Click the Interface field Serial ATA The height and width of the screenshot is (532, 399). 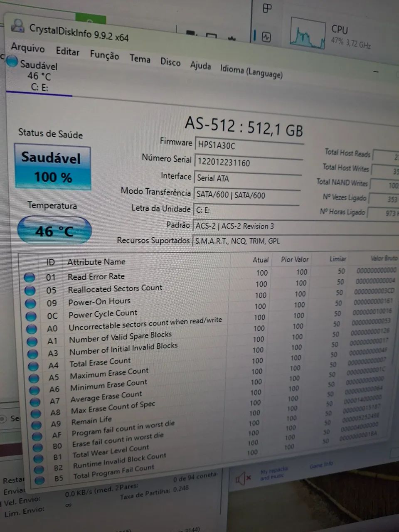pyautogui.click(x=247, y=179)
